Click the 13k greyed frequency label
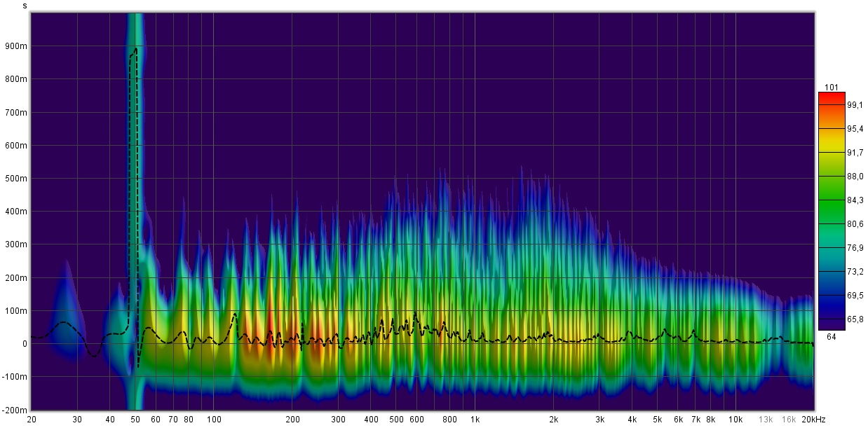 click(766, 420)
